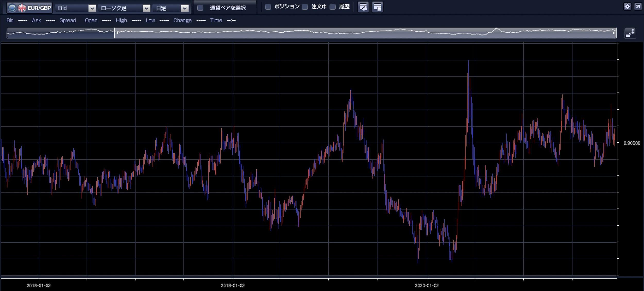
Task: Open the 日足 timeframe dropdown
Action: tap(171, 8)
